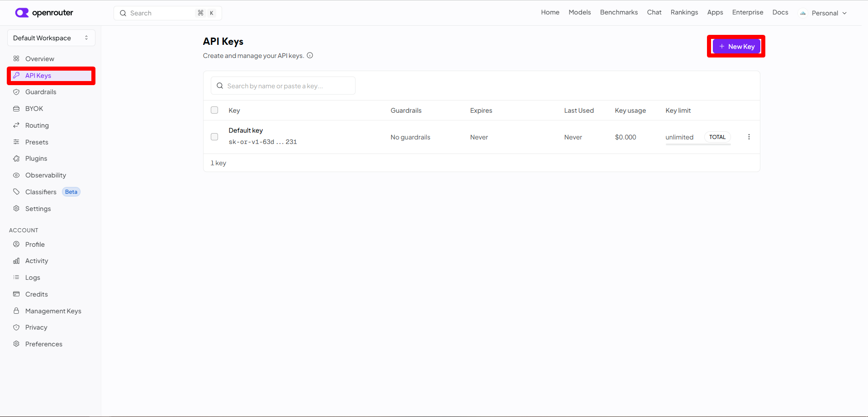Expand the Default Workspace switcher
868x417 pixels.
tap(51, 38)
